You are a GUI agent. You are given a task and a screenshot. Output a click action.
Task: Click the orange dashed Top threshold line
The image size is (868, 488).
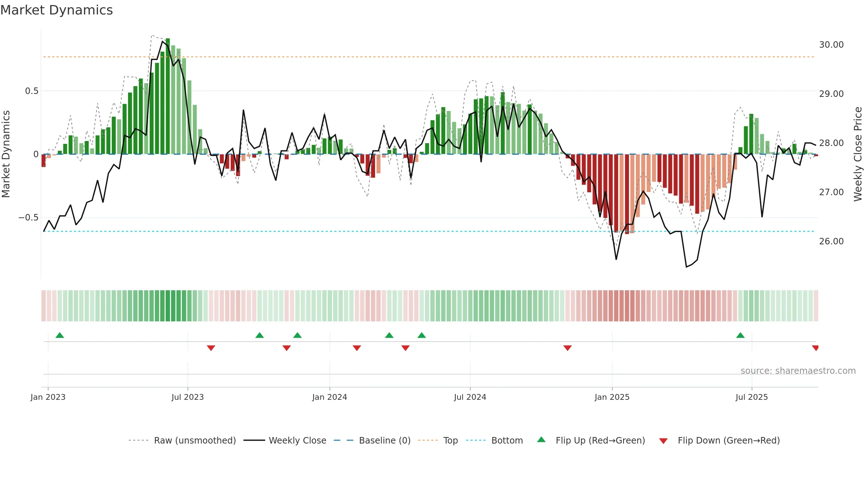click(x=429, y=57)
